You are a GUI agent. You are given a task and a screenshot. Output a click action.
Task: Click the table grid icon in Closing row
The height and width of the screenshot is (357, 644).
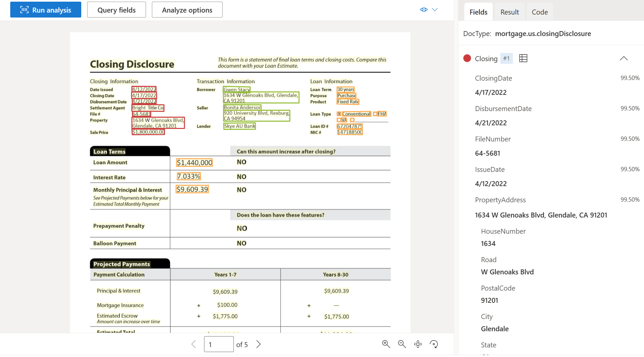coord(522,58)
